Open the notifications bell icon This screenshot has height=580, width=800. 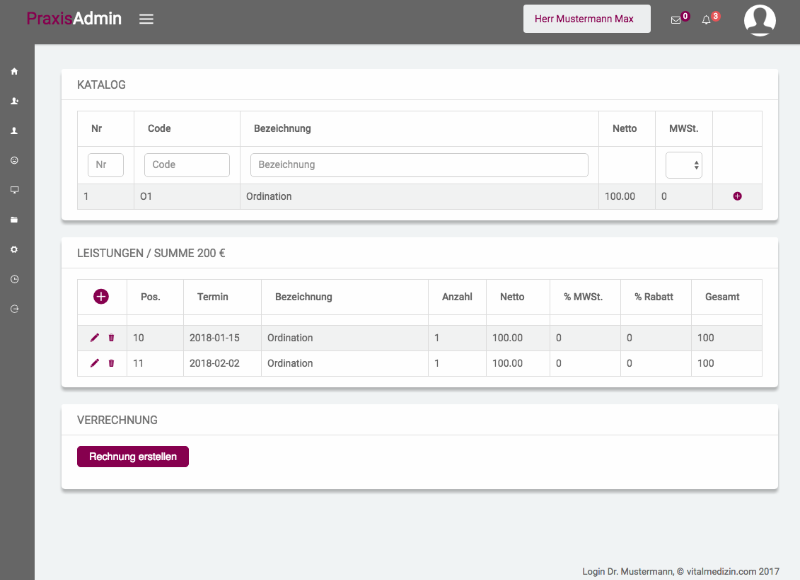pos(706,20)
